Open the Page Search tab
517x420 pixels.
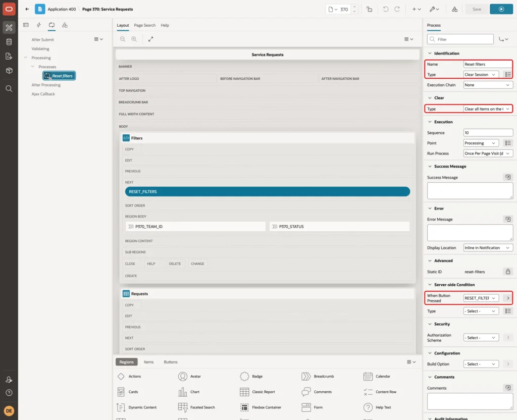(144, 25)
